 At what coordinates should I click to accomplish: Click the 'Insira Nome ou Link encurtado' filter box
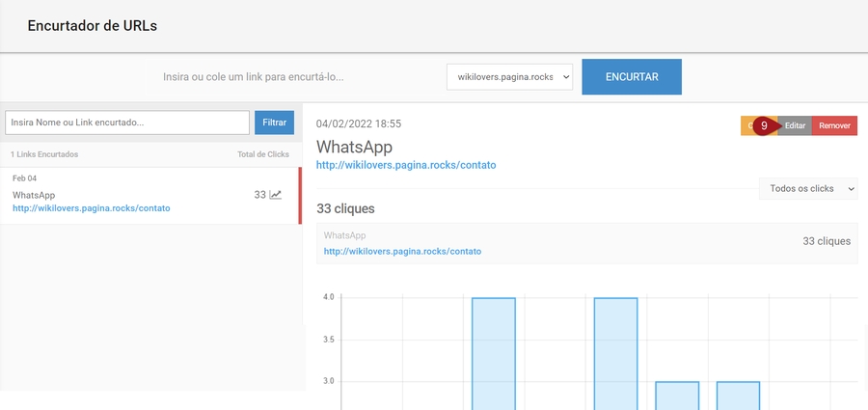click(x=127, y=123)
